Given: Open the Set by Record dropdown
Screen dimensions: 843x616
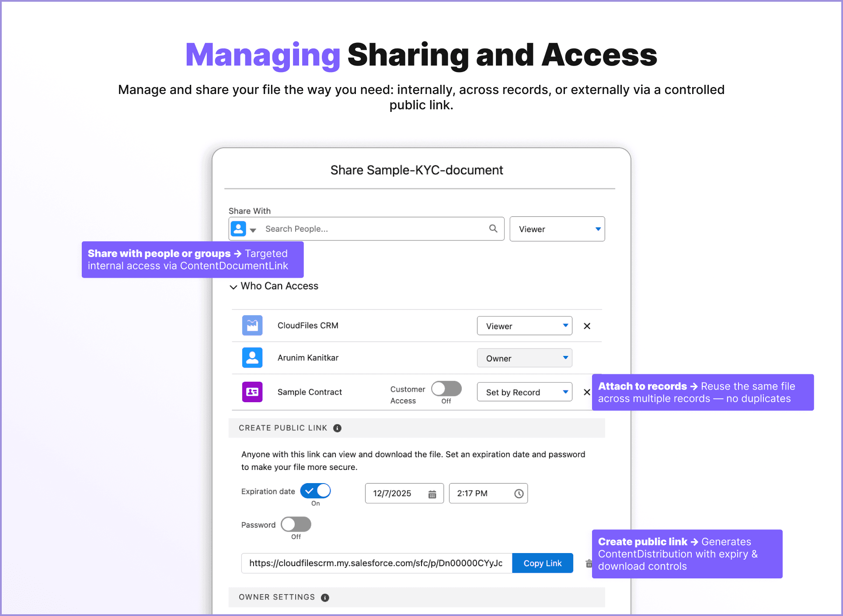Looking at the screenshot, I should (x=524, y=392).
